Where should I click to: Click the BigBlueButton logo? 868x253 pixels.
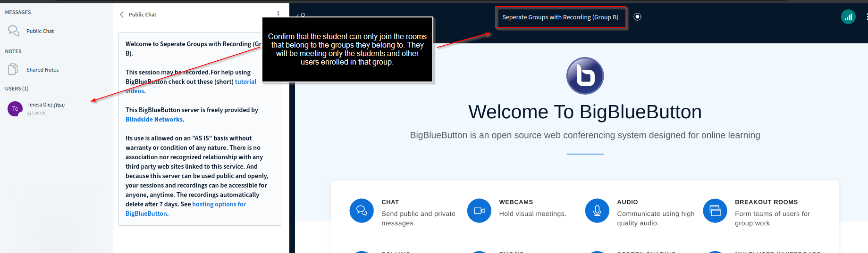[585, 76]
